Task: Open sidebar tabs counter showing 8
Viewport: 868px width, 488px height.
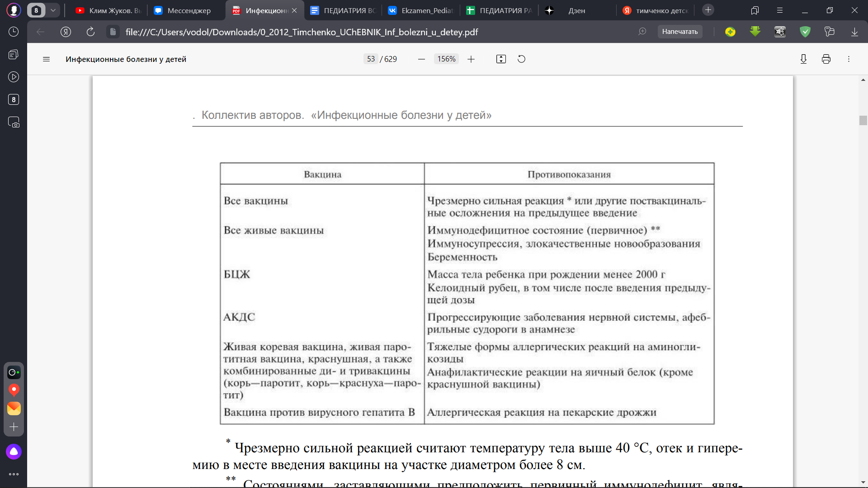Action: coord(14,99)
